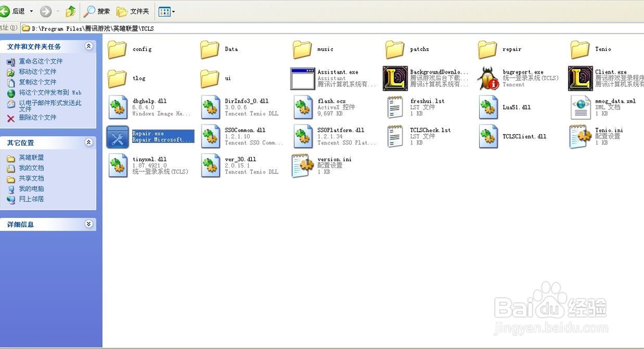Viewport: 644px width, 350px height.
Task: Click the address bar path field
Action: click(x=332, y=28)
